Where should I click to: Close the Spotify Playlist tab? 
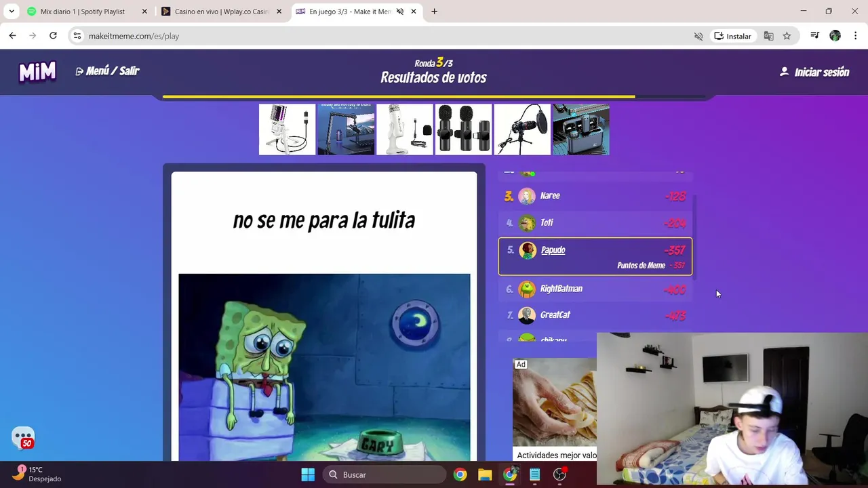pyautogui.click(x=144, y=12)
